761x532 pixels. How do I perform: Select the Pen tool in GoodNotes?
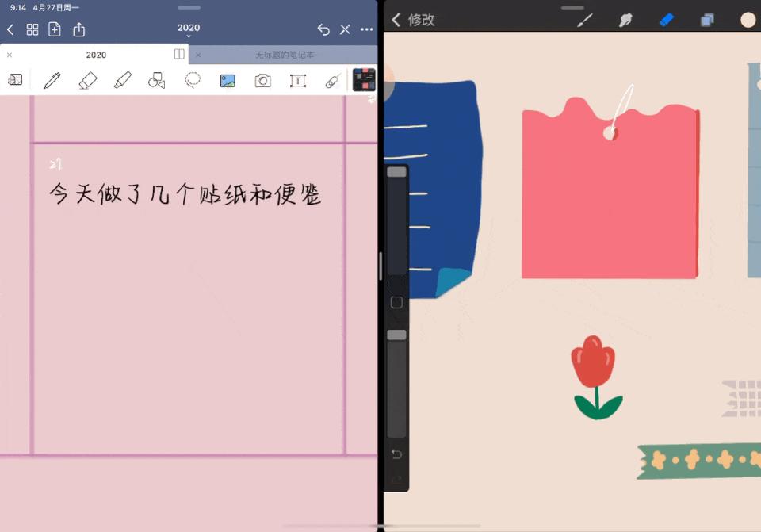pyautogui.click(x=52, y=80)
